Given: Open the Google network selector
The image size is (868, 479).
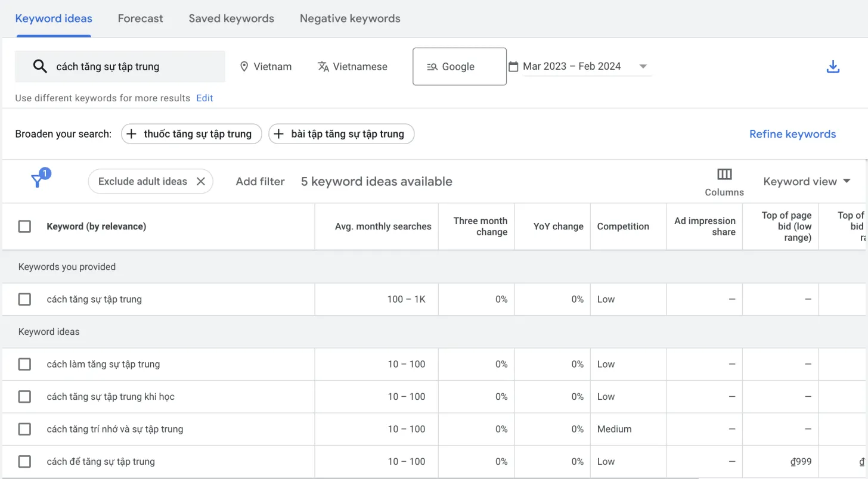Looking at the screenshot, I should [x=459, y=66].
